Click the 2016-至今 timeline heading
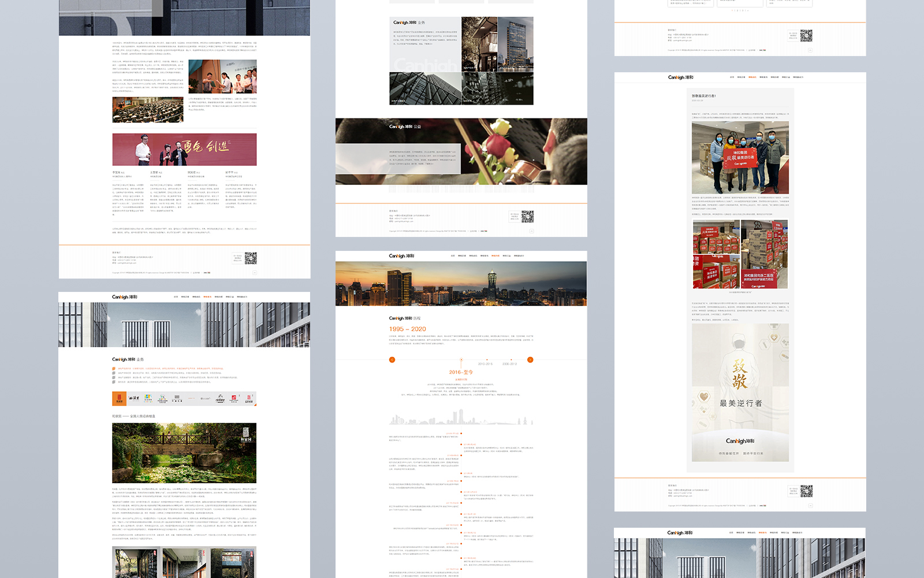The image size is (924, 578). (461, 372)
